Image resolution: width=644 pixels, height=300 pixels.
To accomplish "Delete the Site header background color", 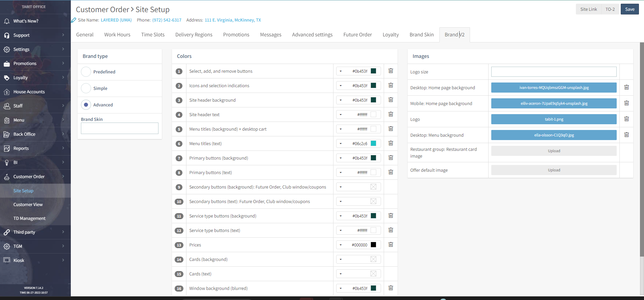I will [391, 100].
